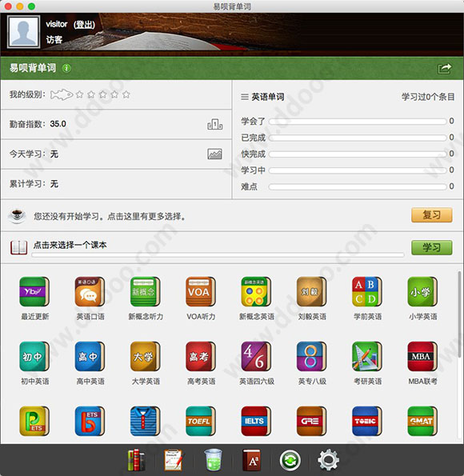Open the 刘毅英语 book icon

311,291
